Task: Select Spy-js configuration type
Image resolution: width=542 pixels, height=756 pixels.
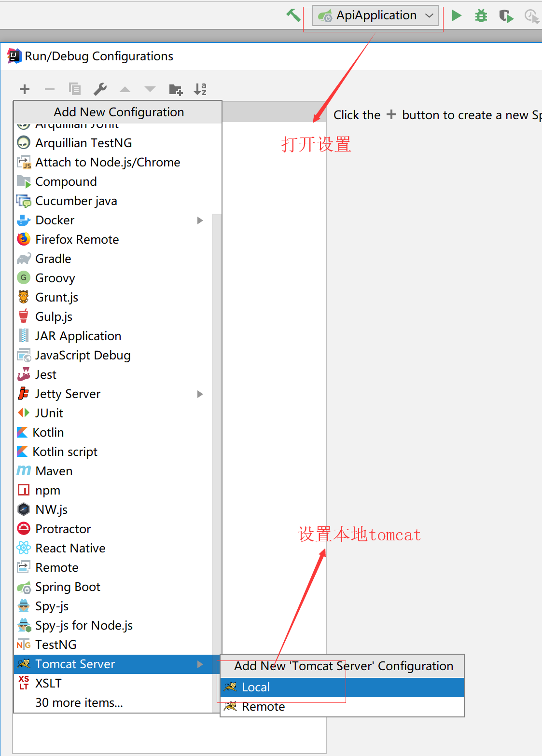Action: (x=113, y=606)
